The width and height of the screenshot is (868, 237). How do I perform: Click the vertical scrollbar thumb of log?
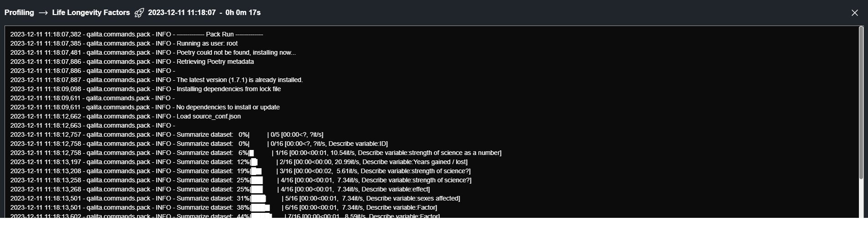click(861, 103)
